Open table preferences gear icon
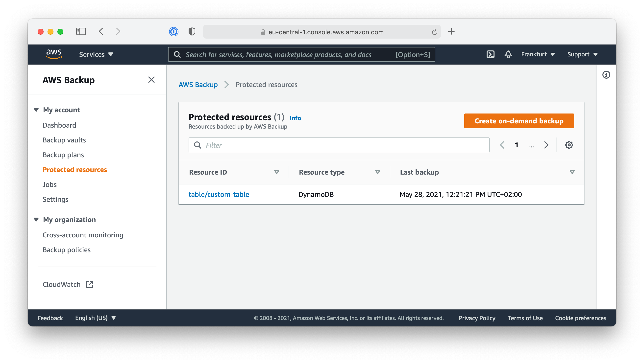This screenshot has width=644, height=363. tap(569, 145)
